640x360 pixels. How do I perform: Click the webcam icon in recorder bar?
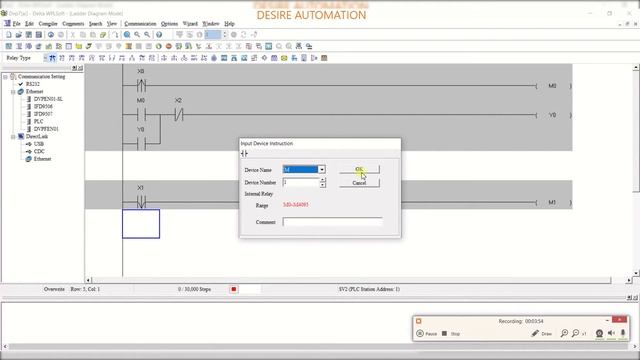[x=599, y=333]
